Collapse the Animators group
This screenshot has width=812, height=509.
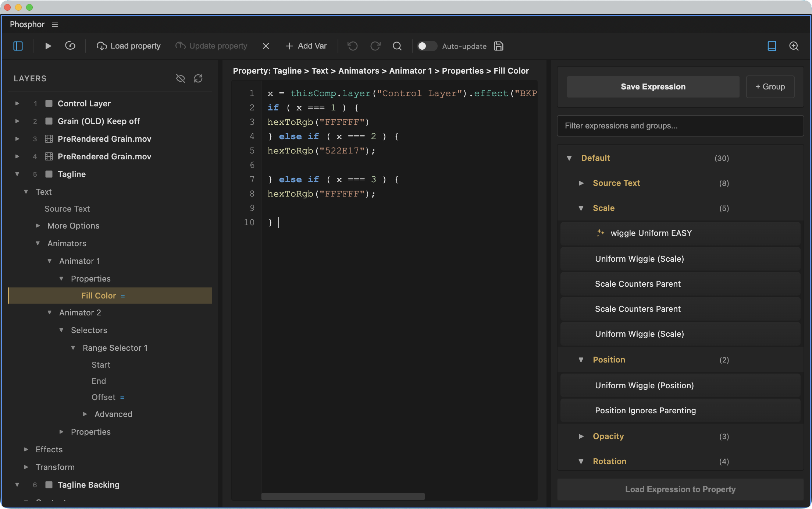[38, 243]
